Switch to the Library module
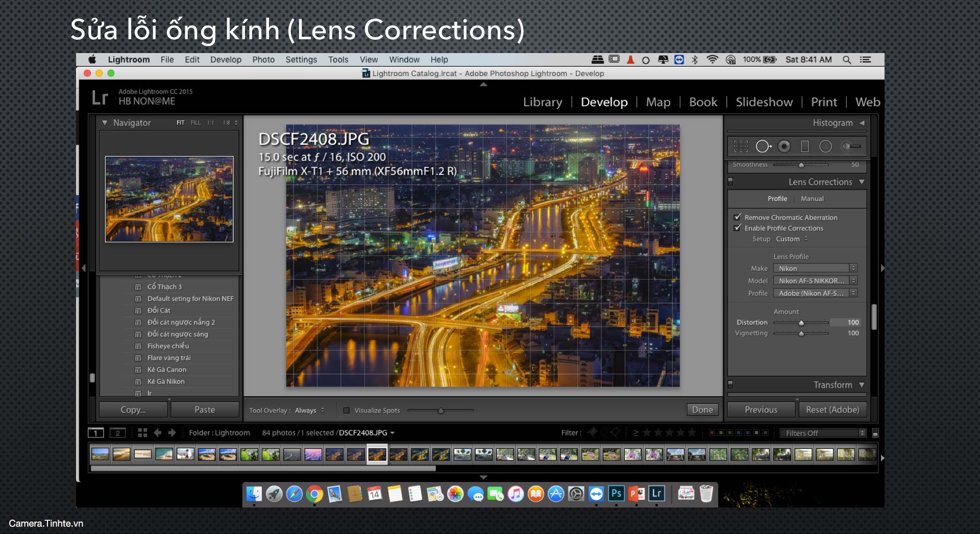 click(543, 102)
